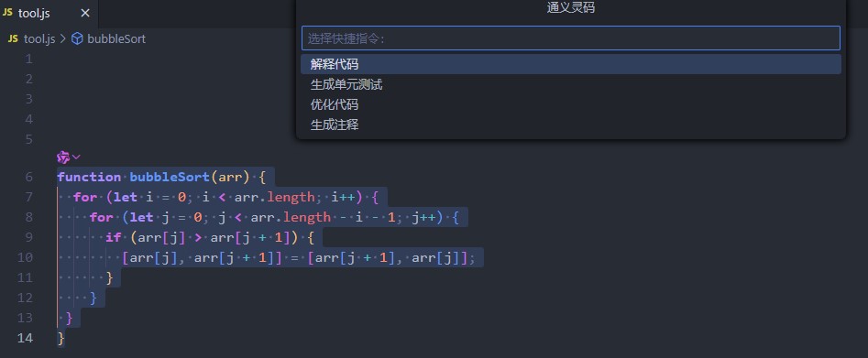This screenshot has height=358, width=868.
Task: Click line number 8 in the gutter
Action: click(x=28, y=218)
